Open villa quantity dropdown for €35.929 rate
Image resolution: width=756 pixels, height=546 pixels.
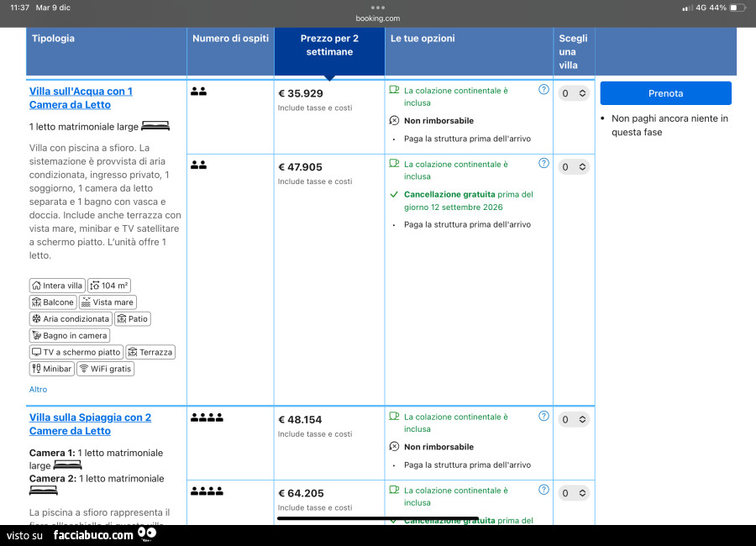[x=573, y=93]
